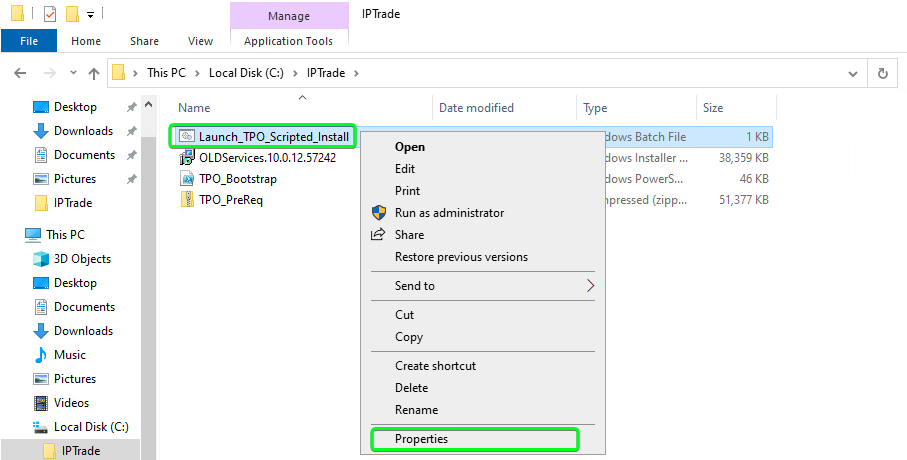
Task: Select TPO_Bootstrap PowerShell script
Action: pyautogui.click(x=238, y=179)
